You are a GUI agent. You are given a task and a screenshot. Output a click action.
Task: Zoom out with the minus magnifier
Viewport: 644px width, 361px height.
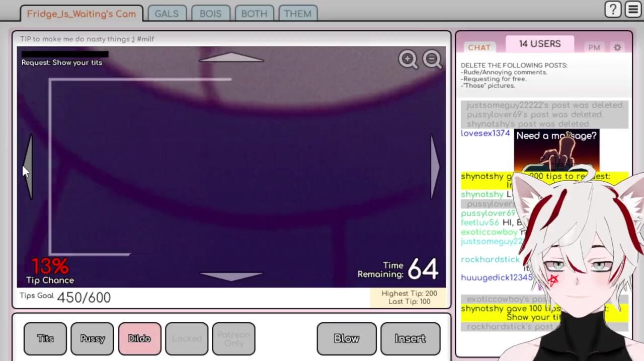coord(432,59)
